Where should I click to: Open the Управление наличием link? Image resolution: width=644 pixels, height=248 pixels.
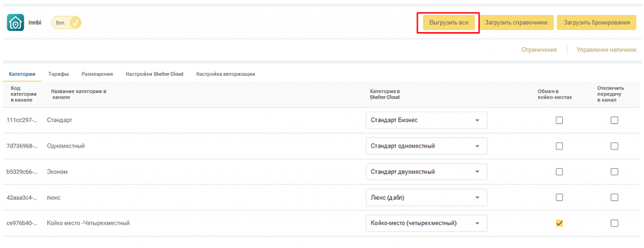click(606, 50)
